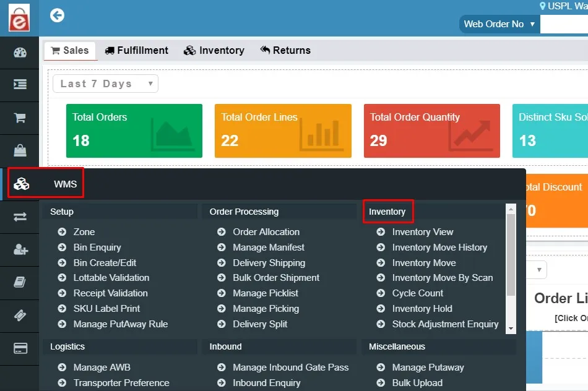Open Manage Inbound Gate Pass link

[290, 367]
